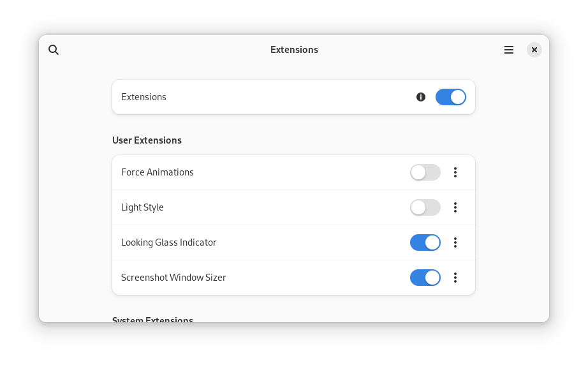Expand Light Style three-dot options menu
The width and height of the screenshot is (588, 365).
click(455, 207)
